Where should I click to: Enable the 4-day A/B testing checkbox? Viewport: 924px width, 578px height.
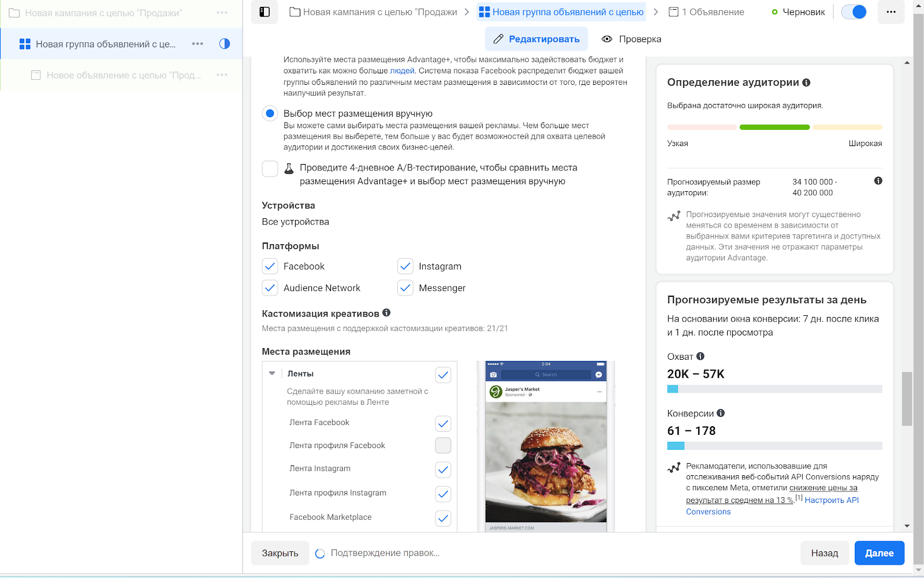[x=270, y=169]
